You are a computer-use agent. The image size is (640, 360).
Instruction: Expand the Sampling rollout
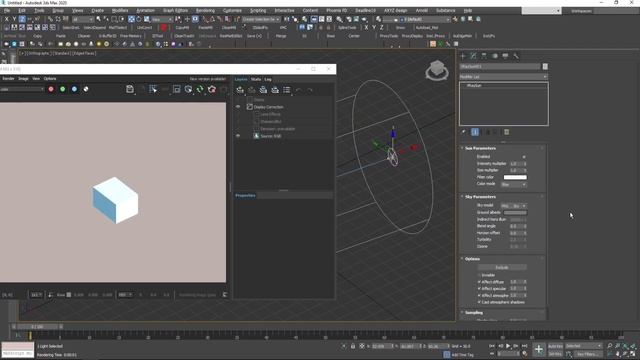point(474,313)
